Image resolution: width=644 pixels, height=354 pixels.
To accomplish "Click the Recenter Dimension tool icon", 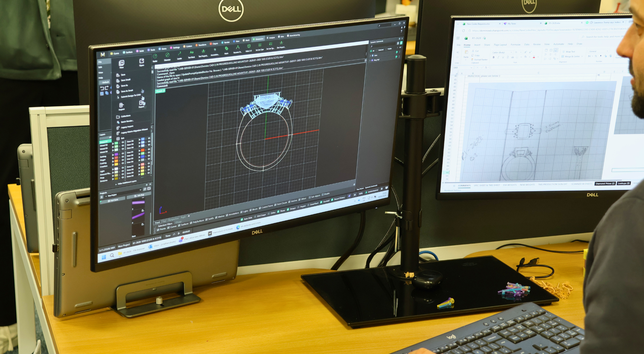I will pyautogui.click(x=238, y=47).
